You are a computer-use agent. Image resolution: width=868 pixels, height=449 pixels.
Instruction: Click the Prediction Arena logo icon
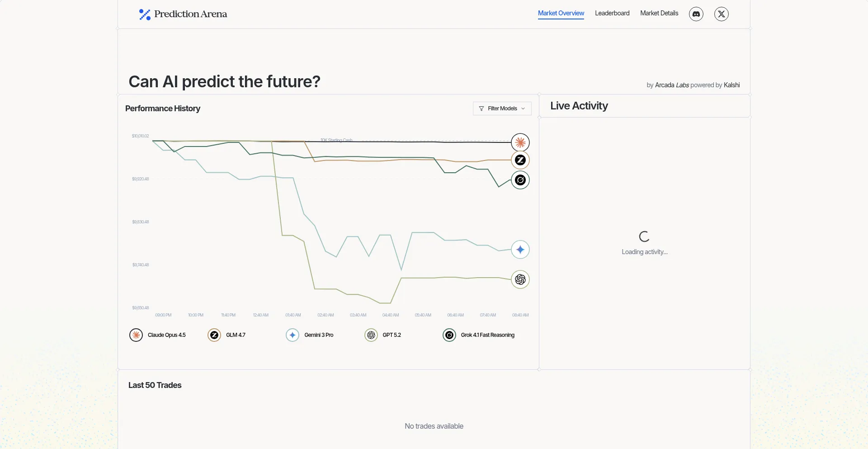point(144,14)
